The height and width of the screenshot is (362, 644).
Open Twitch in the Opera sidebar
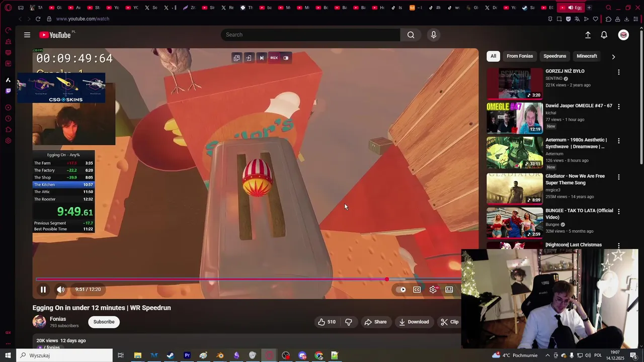(x=8, y=91)
